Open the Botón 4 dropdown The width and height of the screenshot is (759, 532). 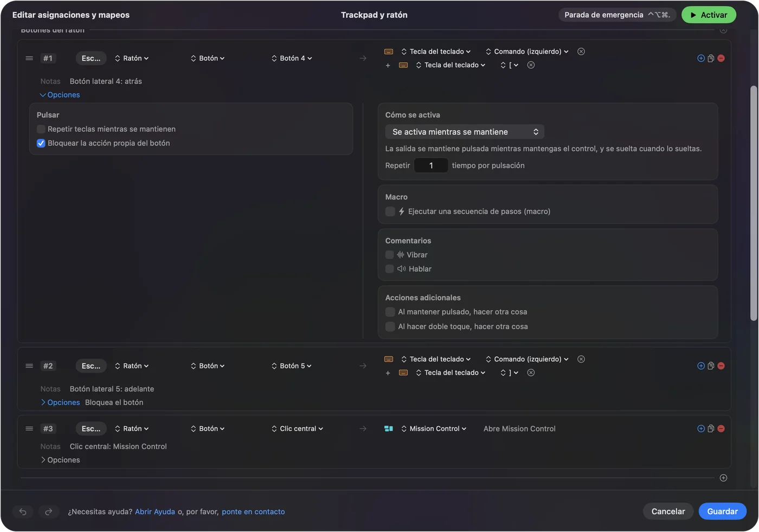[292, 58]
